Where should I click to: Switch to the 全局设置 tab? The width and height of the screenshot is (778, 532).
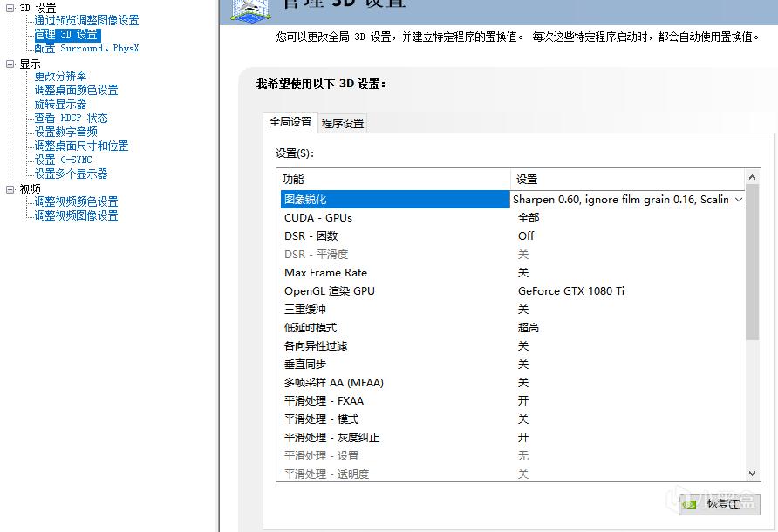(290, 122)
